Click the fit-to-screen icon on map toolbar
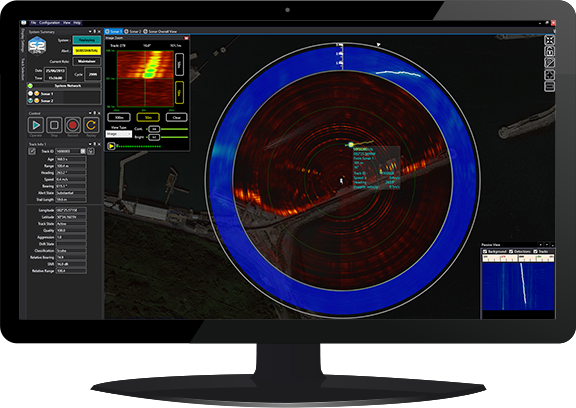576x408 pixels. [549, 40]
